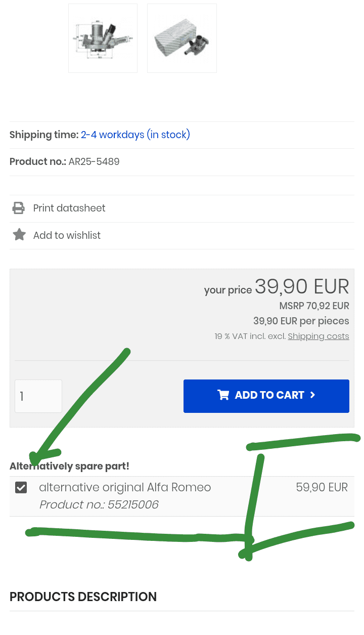This screenshot has width=364, height=635.
Task: Click the chevron arrow on Add to Cart
Action: (x=312, y=395)
